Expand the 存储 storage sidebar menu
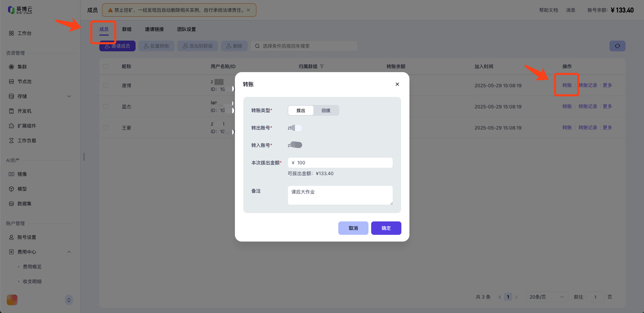Screen dimensions: 644x313 tap(69, 96)
